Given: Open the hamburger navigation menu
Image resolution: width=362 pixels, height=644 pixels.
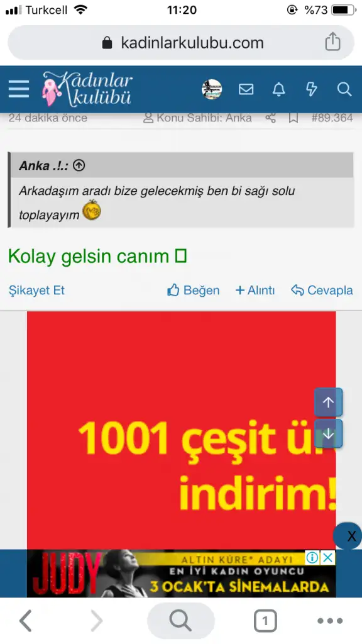Looking at the screenshot, I should (x=19, y=89).
